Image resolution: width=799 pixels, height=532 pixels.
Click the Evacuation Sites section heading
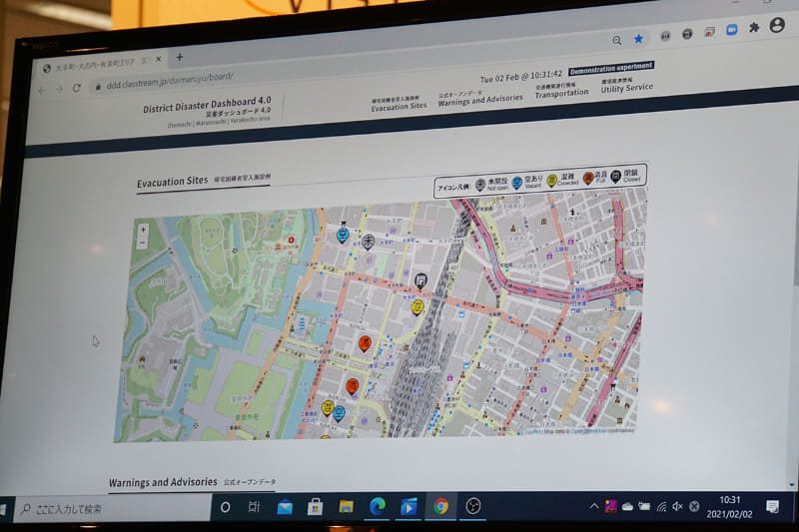click(x=172, y=182)
